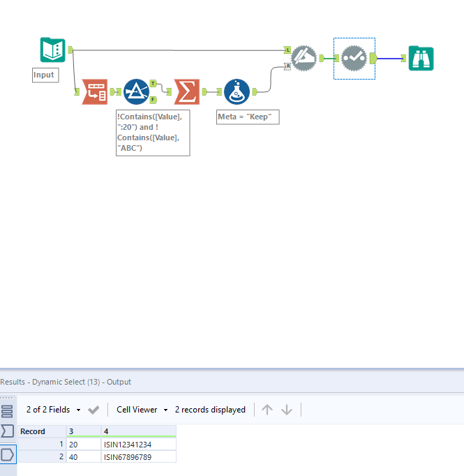Click the Dynamic Select output anchor
The height and width of the screenshot is (476, 464).
coord(373,59)
